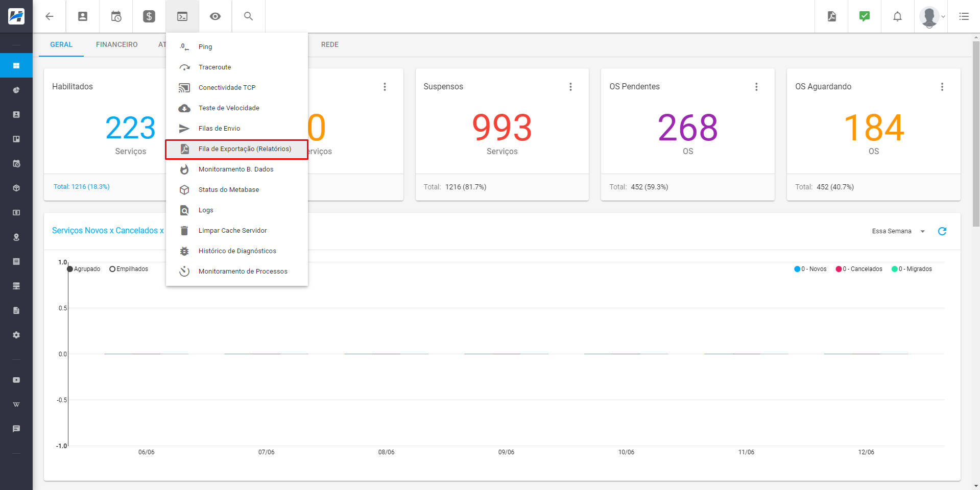Click scrollbar down arrow at bottom right

click(x=976, y=486)
